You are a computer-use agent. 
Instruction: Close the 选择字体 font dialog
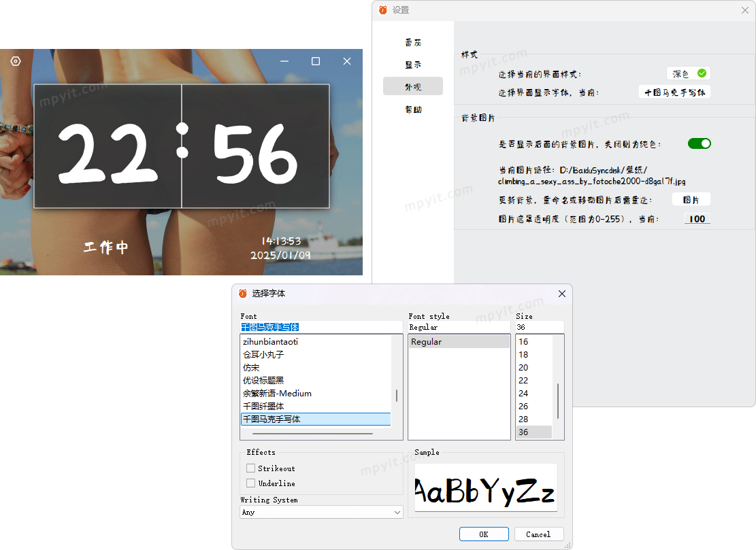[562, 294]
